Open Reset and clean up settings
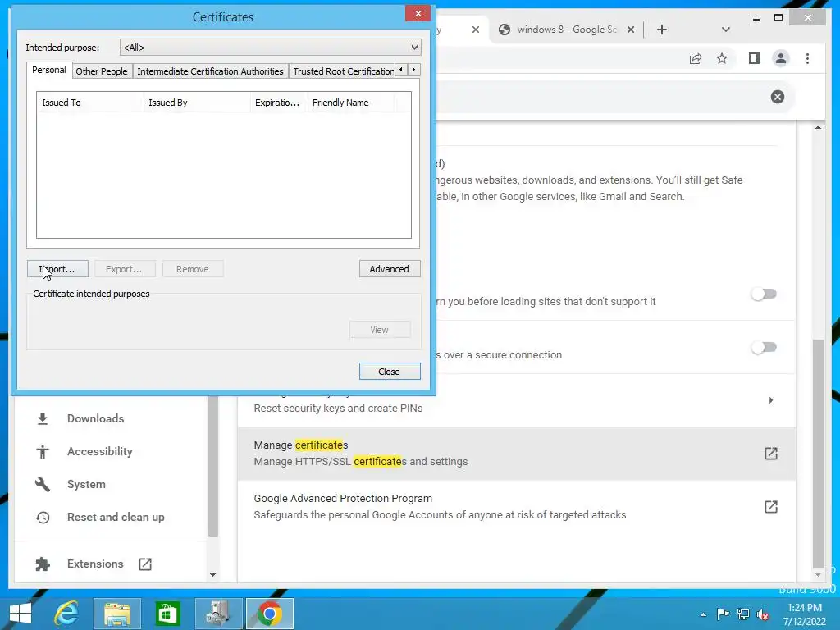840x630 pixels. coord(116,517)
